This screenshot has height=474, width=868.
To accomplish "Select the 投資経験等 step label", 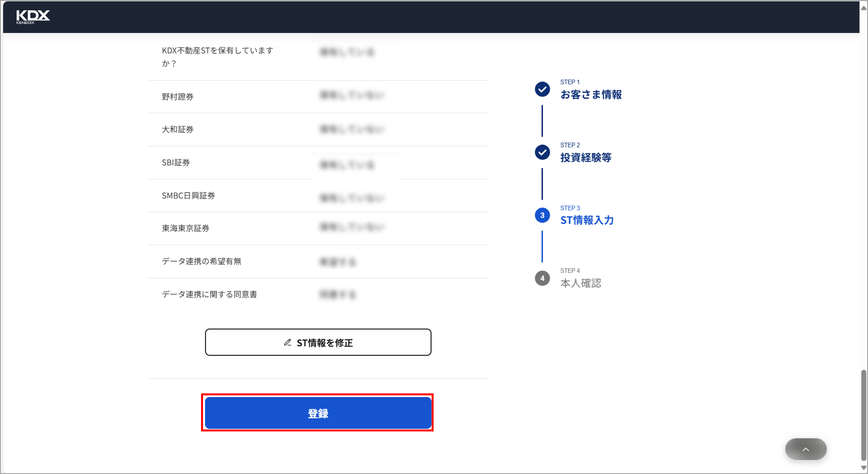I will (586, 157).
